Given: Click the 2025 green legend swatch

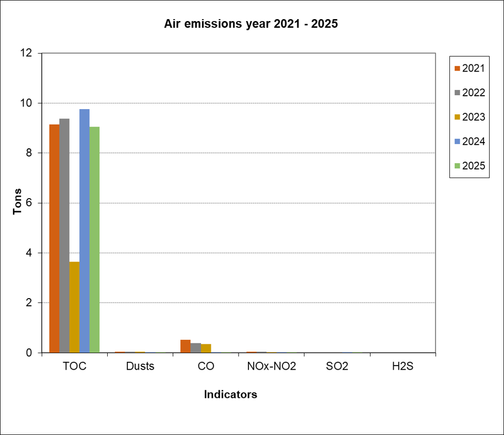Looking at the screenshot, I should click(x=457, y=166).
